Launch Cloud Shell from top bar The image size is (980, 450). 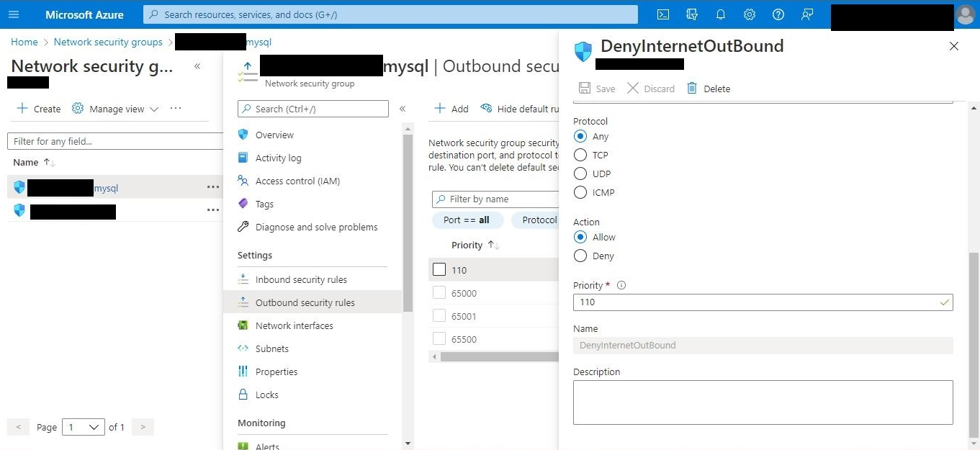point(663,14)
